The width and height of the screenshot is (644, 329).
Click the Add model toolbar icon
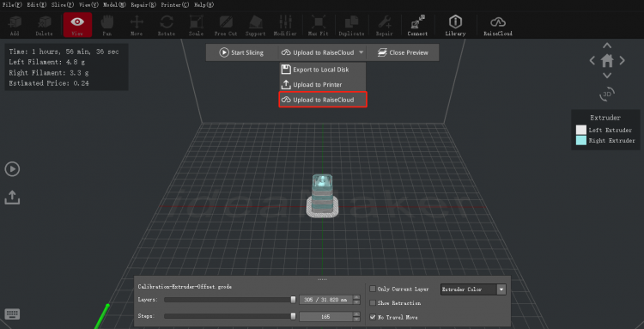(x=15, y=26)
